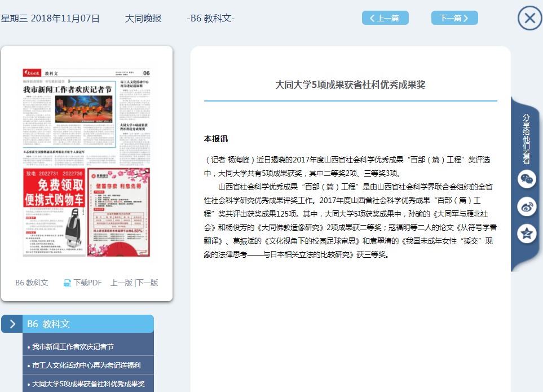The width and height of the screenshot is (543, 392).
Task: Open next page edition 下一版
Action: point(147,283)
